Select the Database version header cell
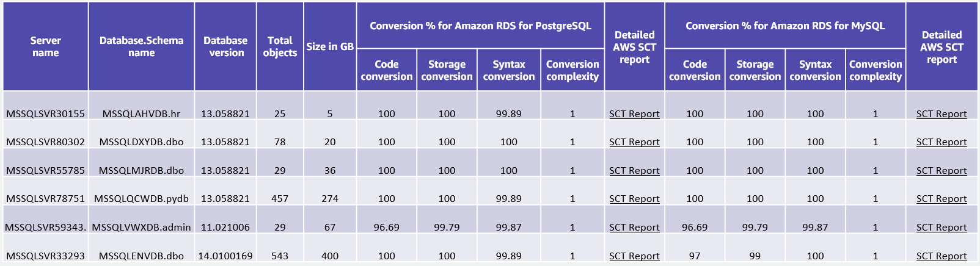 click(225, 46)
